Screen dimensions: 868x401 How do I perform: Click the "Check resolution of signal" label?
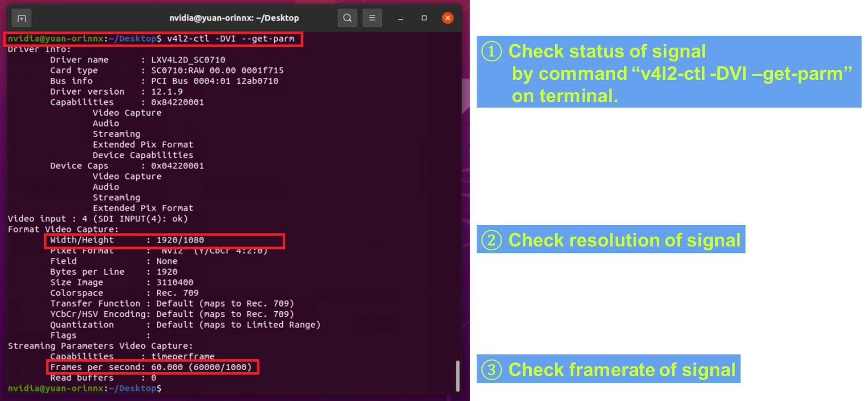(x=624, y=240)
